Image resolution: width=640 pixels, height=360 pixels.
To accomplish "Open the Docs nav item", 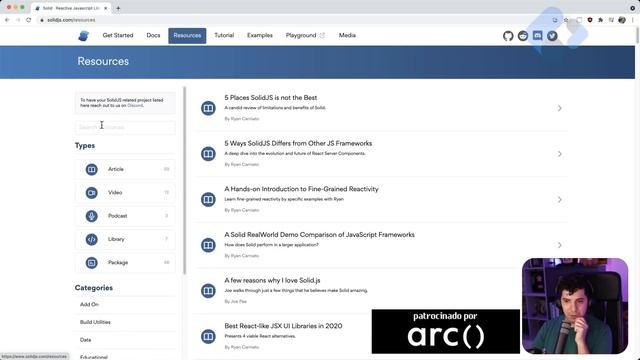I will pos(153,36).
